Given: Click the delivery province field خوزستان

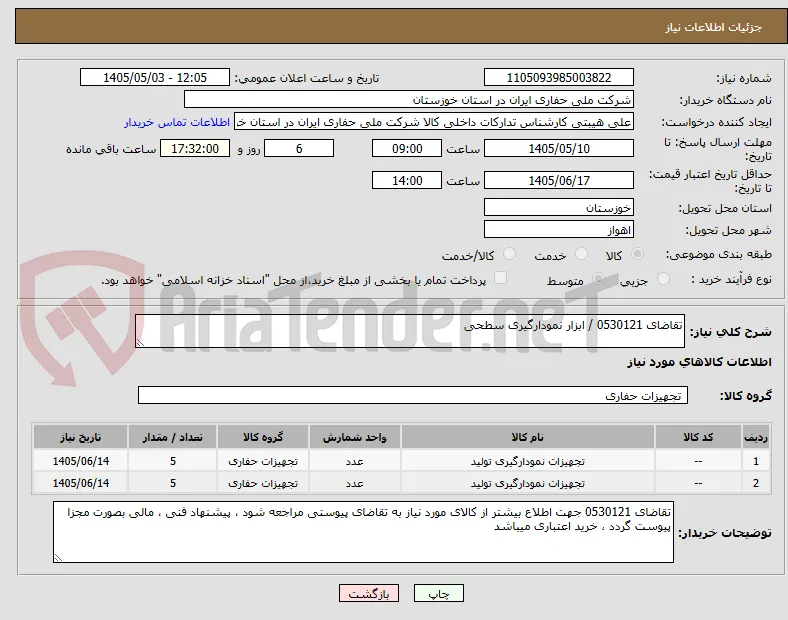Looking at the screenshot, I should click(558, 208).
